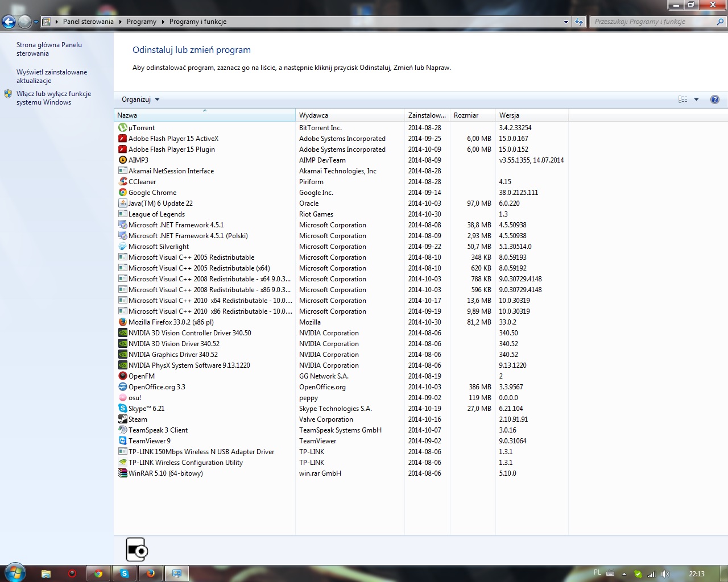Image resolution: width=728 pixels, height=582 pixels.
Task: Select NVIDIA 3D Vision Controller Driver 340.50
Action: (x=341, y=333)
